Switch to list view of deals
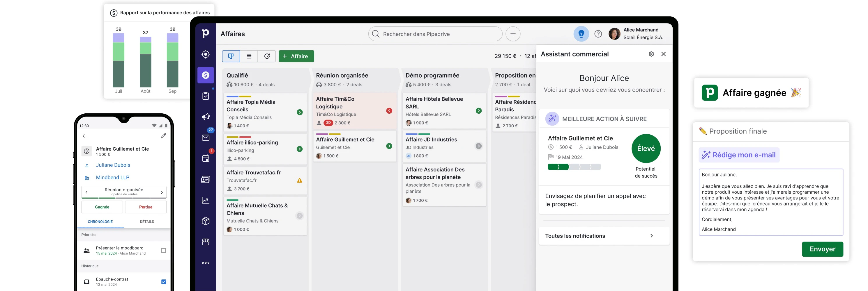The width and height of the screenshot is (868, 291). coord(249,56)
